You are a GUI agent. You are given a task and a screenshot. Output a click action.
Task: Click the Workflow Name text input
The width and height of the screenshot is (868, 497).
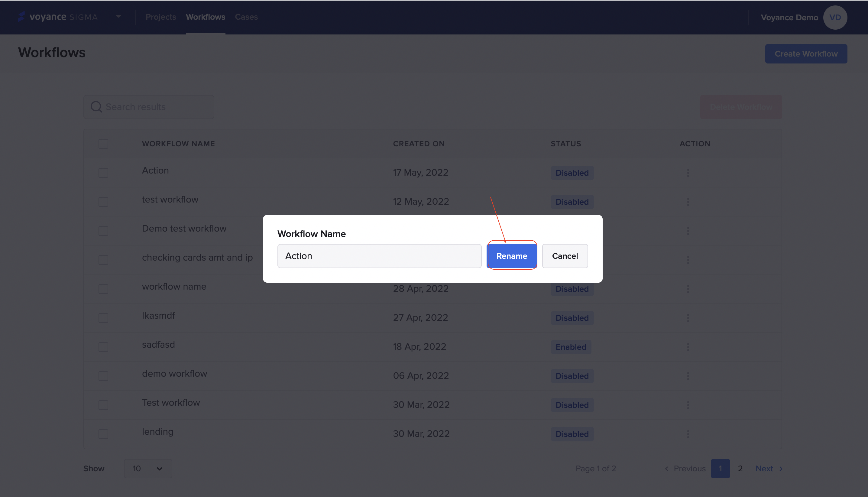[379, 256]
